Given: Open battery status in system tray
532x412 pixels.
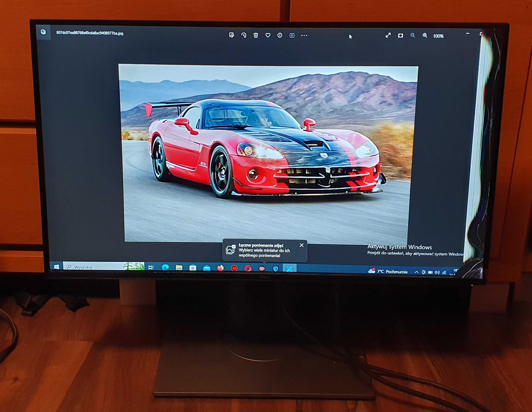Looking at the screenshot, I should click(x=430, y=272).
